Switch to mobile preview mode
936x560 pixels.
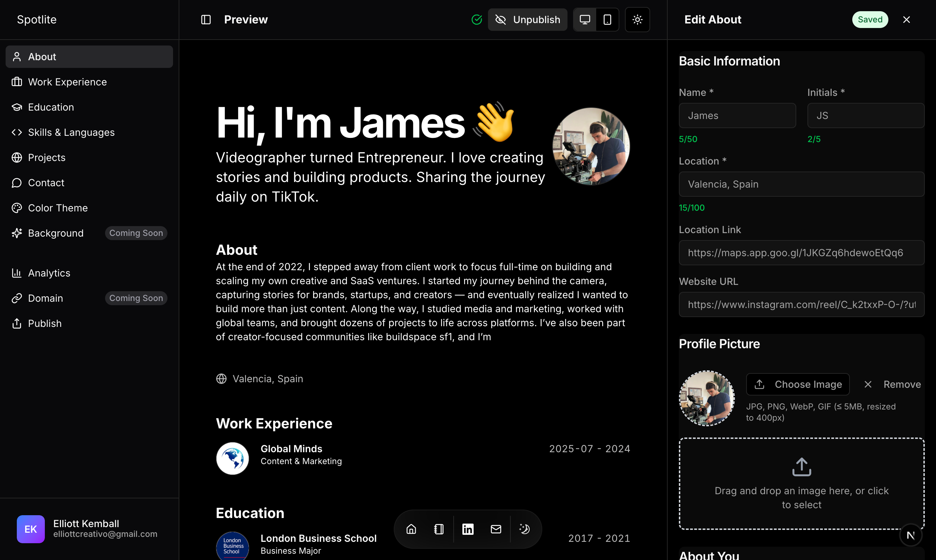click(607, 20)
